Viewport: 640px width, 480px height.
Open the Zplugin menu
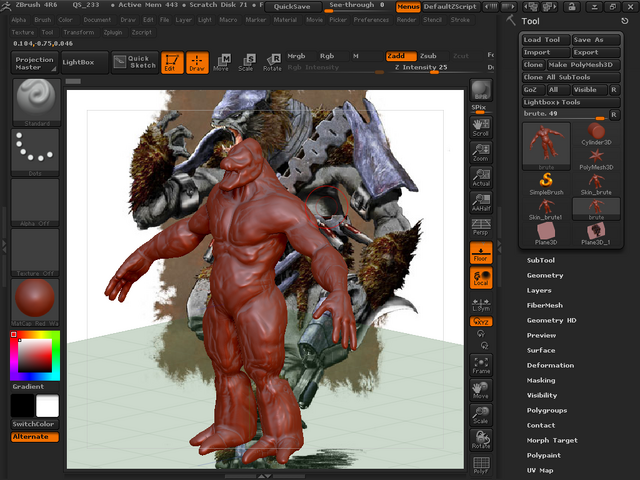[113, 32]
